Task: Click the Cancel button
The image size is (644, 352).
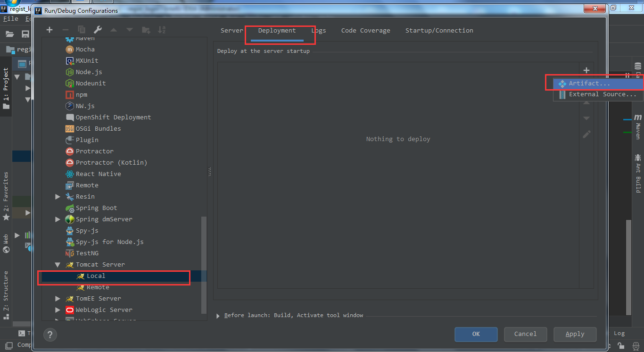Action: [x=525, y=334]
